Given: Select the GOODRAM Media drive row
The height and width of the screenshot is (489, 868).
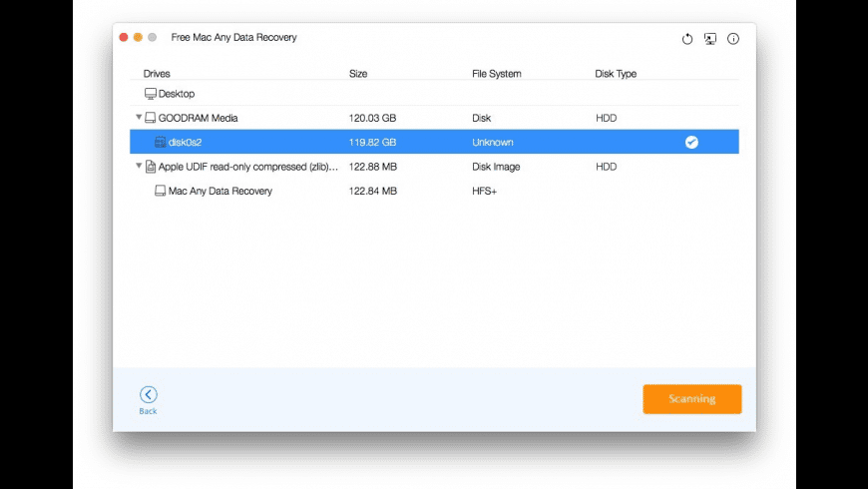Looking at the screenshot, I should [434, 118].
